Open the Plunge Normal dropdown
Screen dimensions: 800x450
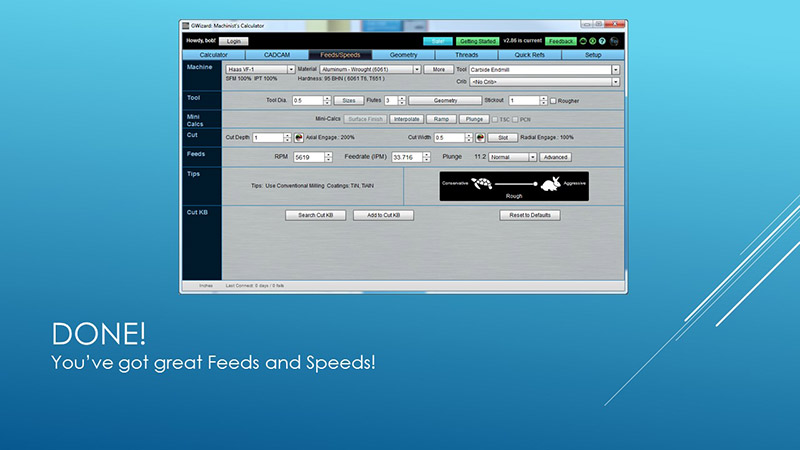(533, 157)
